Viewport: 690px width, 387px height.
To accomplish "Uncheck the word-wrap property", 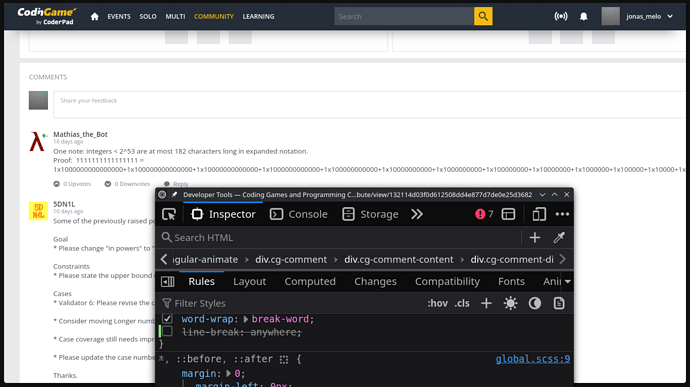I will click(x=167, y=318).
